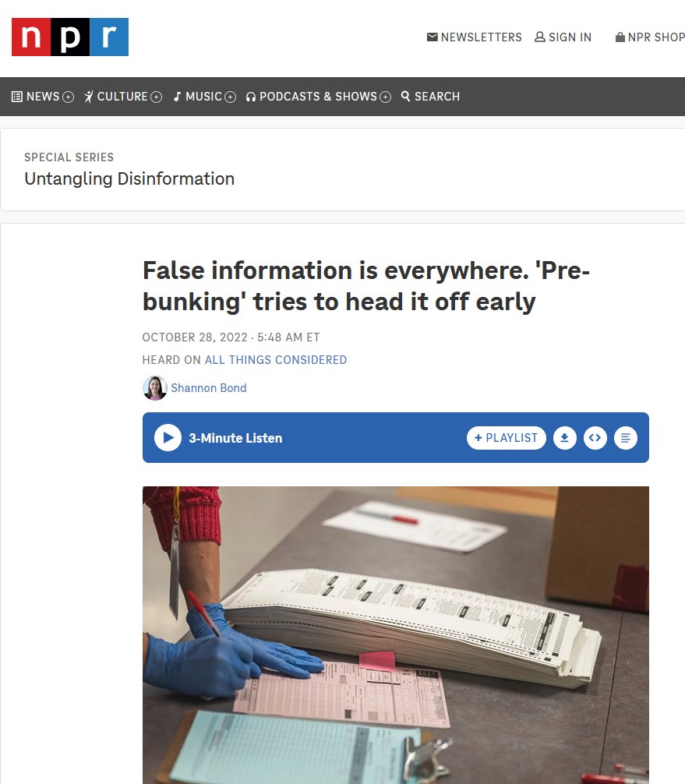The width and height of the screenshot is (685, 784).
Task: Click Shannon Bond's profile photo
Action: 154,388
